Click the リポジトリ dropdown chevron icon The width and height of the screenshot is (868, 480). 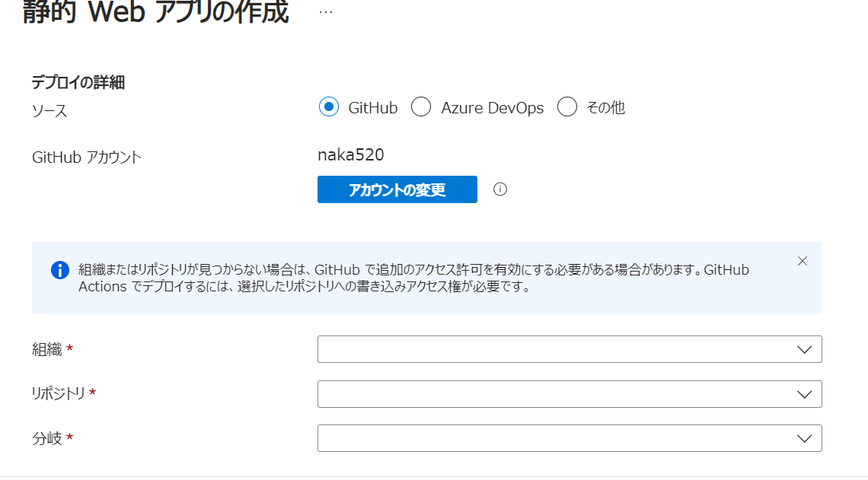(806, 394)
